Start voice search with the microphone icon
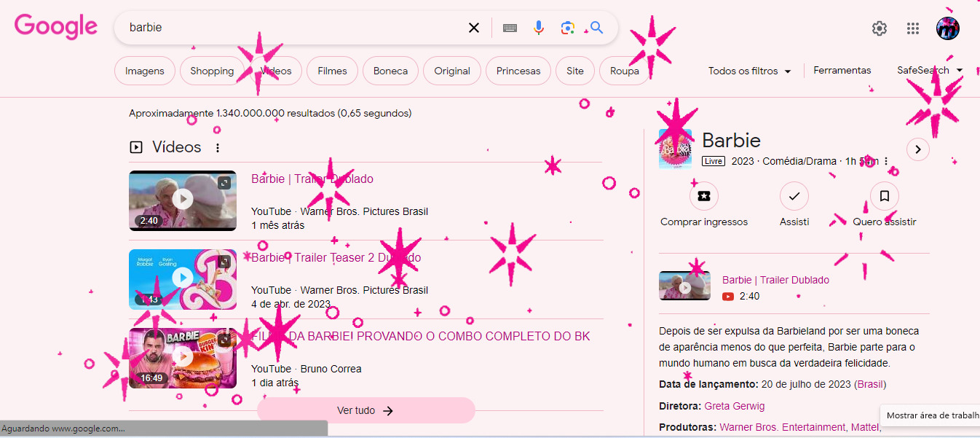Viewport: 980px width, 438px height. pos(538,28)
